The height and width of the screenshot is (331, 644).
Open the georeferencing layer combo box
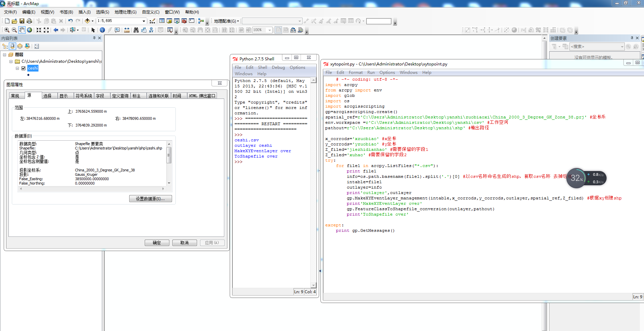[272, 21]
